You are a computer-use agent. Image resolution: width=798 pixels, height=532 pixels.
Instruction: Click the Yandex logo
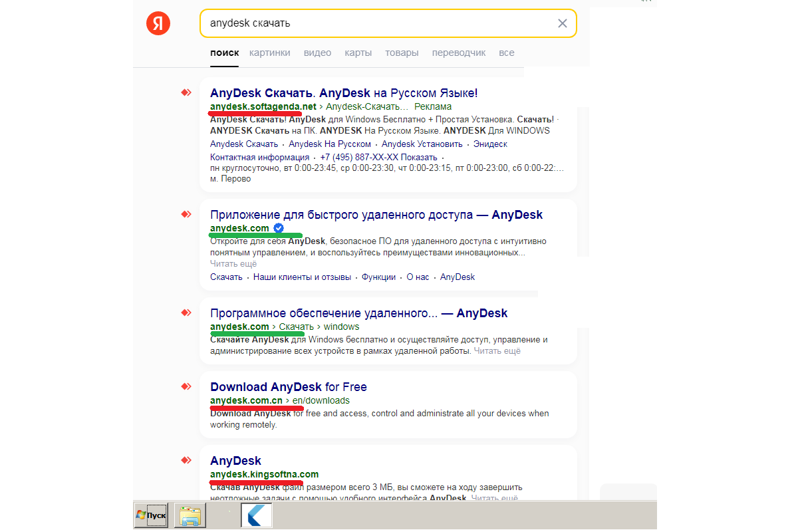(158, 24)
